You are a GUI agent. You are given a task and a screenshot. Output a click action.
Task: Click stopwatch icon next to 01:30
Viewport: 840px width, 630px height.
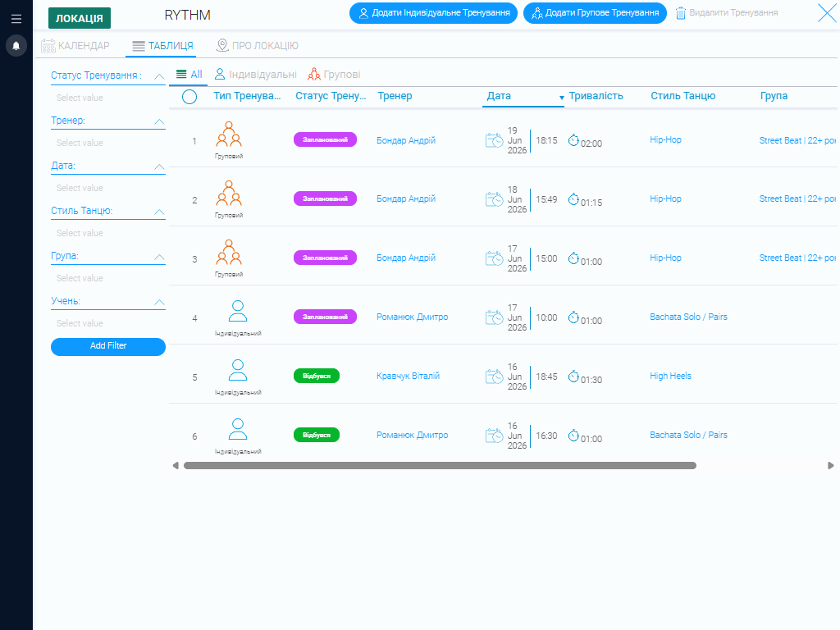(573, 376)
